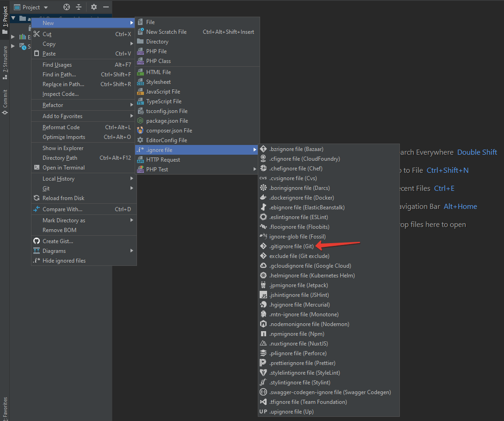
Task: Click the Reload from Disk icon
Action: click(37, 198)
